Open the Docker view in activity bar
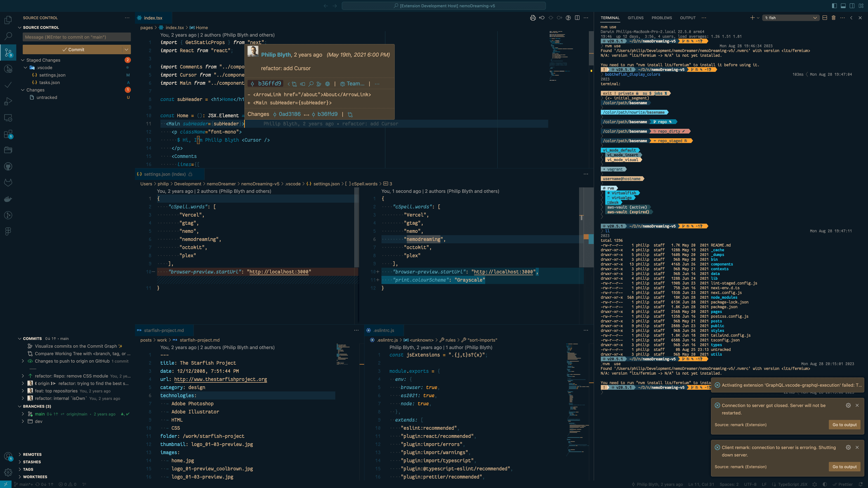Image resolution: width=868 pixels, height=488 pixels. click(x=8, y=199)
